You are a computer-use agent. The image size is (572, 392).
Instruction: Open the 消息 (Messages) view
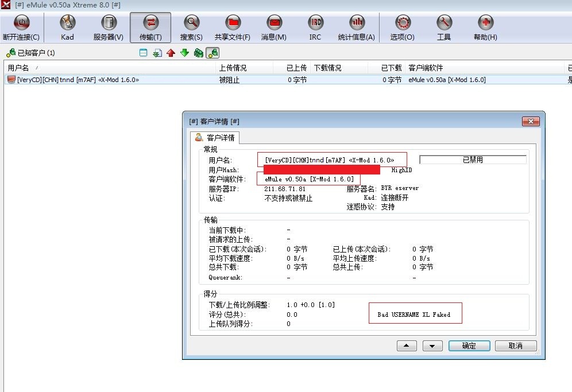click(x=273, y=28)
